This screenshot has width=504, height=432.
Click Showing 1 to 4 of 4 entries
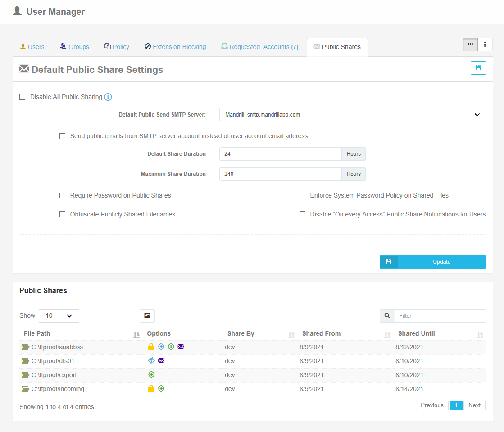tap(57, 407)
